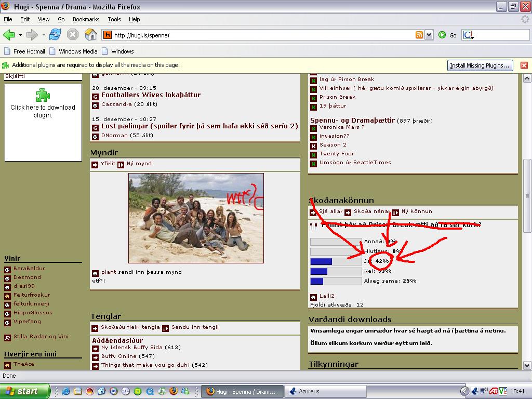
Task: Open the Go menu
Action: click(61, 19)
